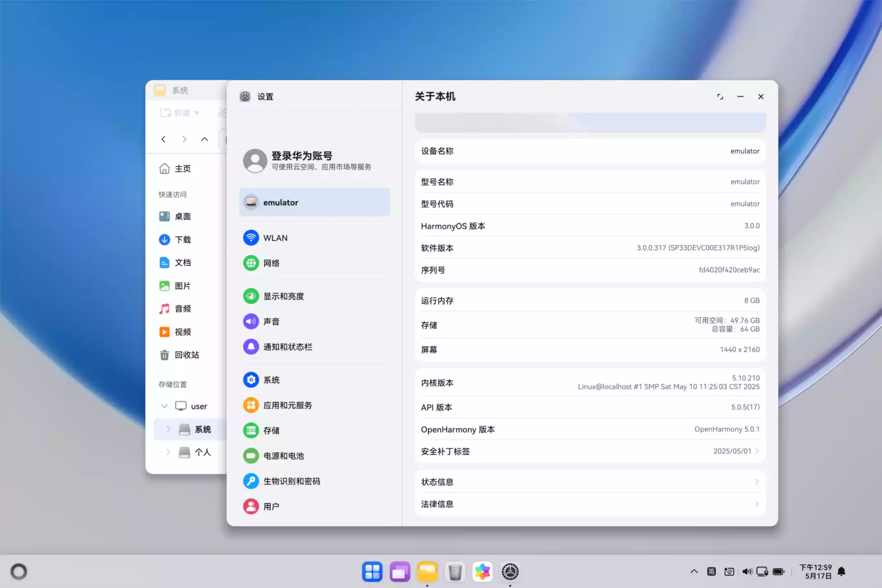Open 视频 folder in the file manager
This screenshot has width=882, height=588.
pyautogui.click(x=175, y=332)
